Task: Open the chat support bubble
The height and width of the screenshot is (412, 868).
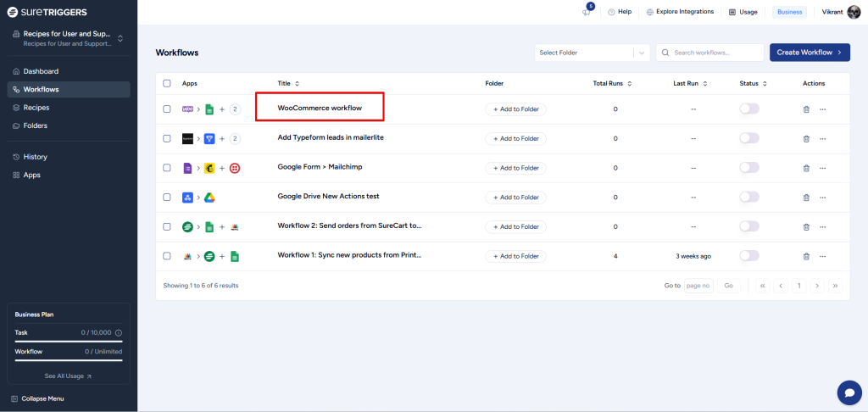Action: (849, 393)
